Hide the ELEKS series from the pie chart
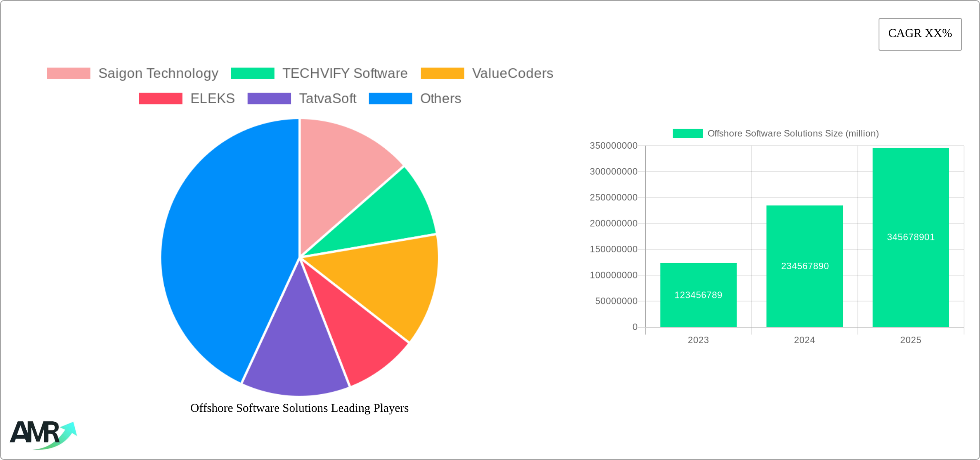Screen dimensions: 980x460 pyautogui.click(x=212, y=98)
